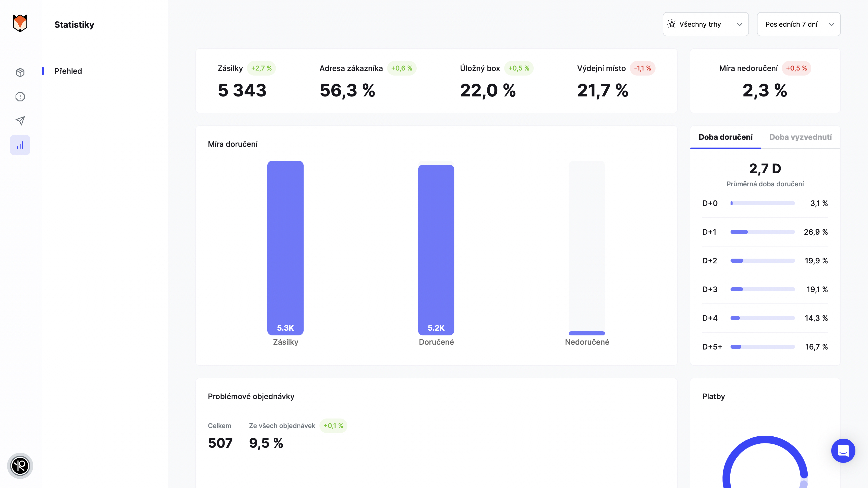Click the Doručené bar labeled 5.2K

tap(436, 250)
